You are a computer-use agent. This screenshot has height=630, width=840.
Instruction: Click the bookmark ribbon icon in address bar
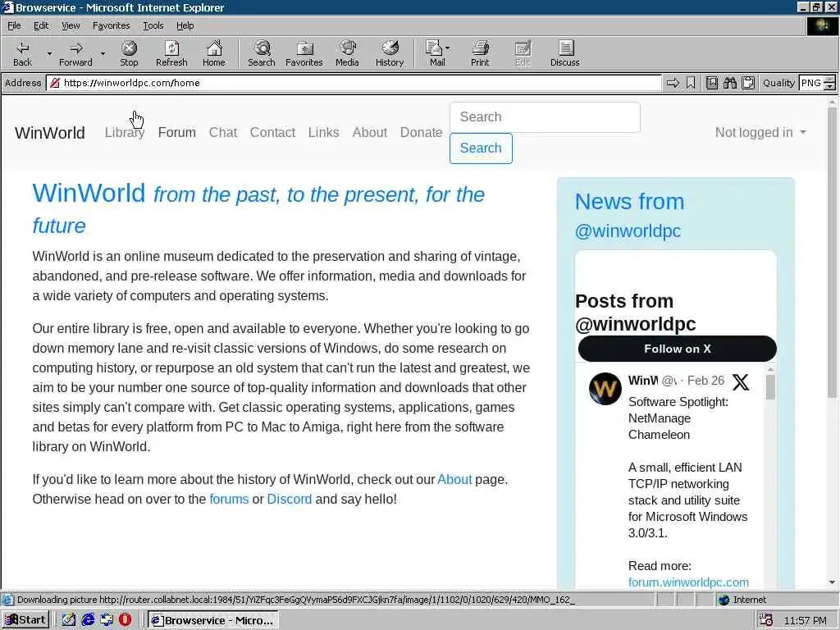[x=691, y=83]
